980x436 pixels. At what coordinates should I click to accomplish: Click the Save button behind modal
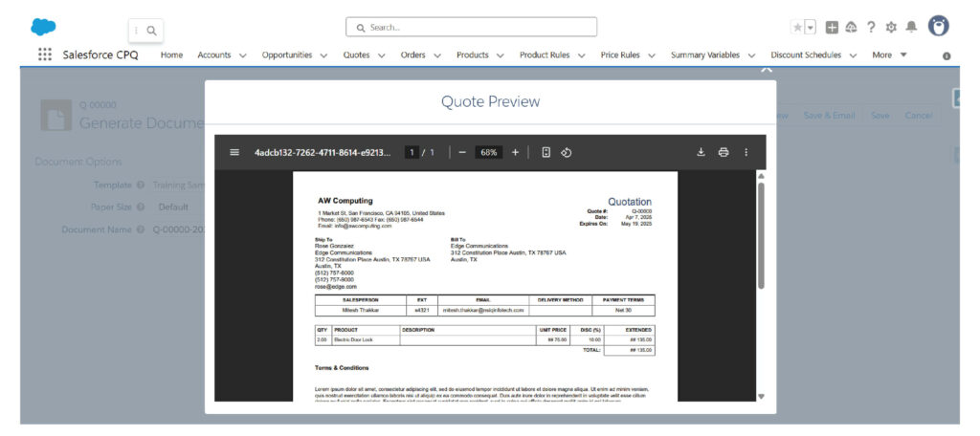(x=880, y=116)
